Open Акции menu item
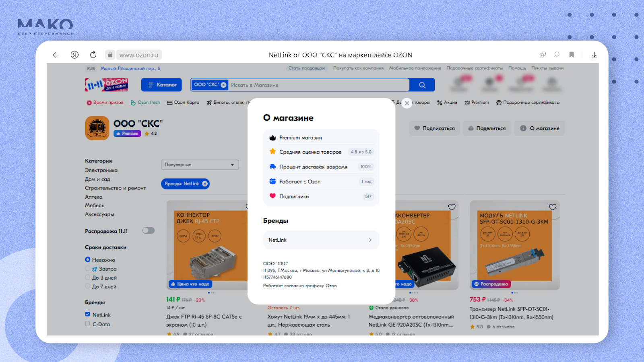This screenshot has width=644, height=362. (x=447, y=103)
